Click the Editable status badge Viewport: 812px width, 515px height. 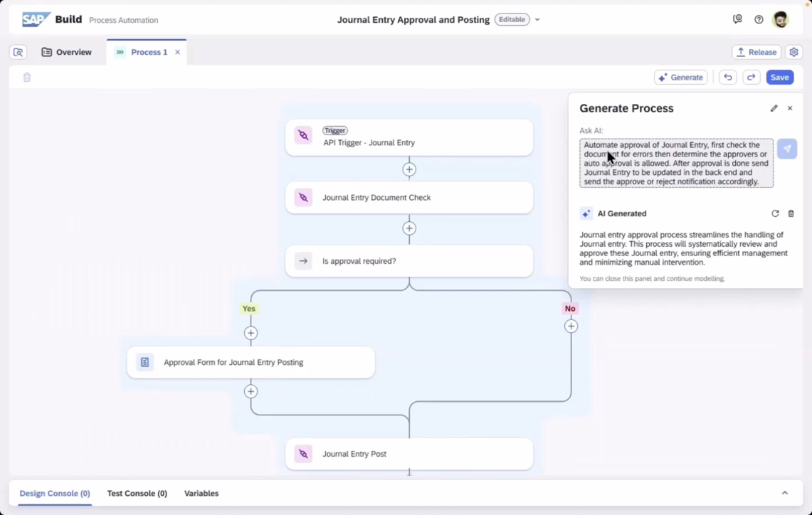coord(512,20)
